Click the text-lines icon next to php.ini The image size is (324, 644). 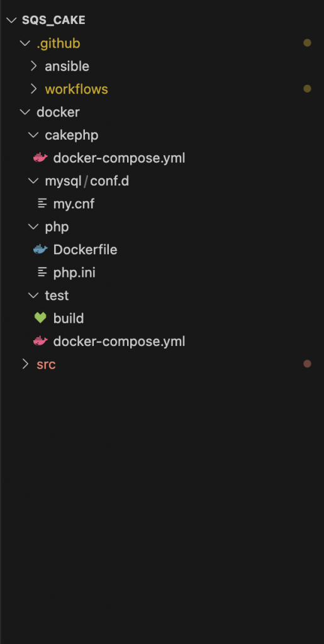pos(42,272)
